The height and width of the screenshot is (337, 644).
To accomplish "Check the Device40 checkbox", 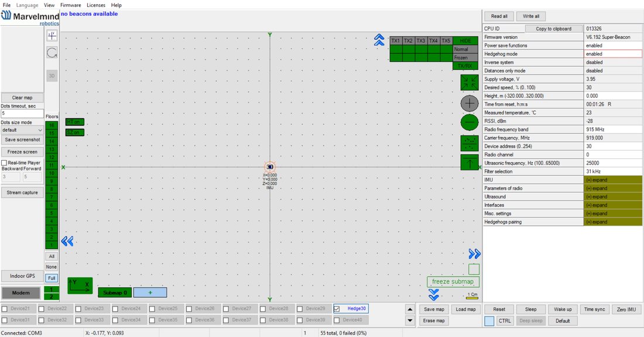I will [x=337, y=320].
